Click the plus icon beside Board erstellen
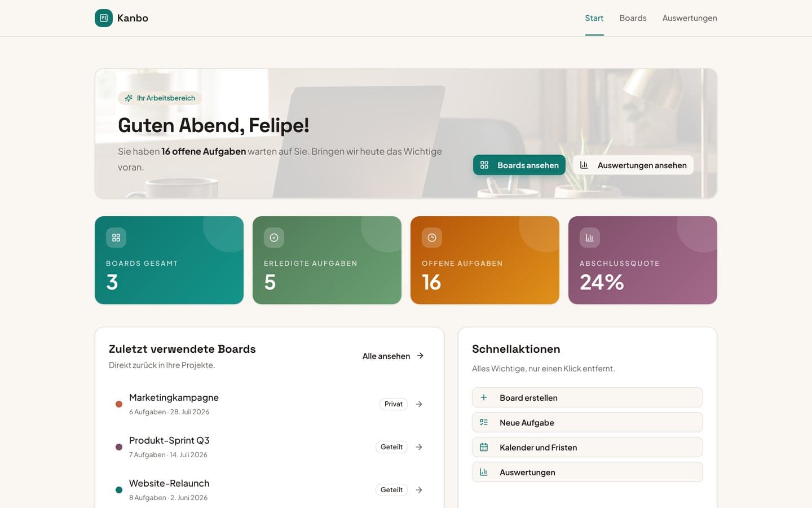 484,397
